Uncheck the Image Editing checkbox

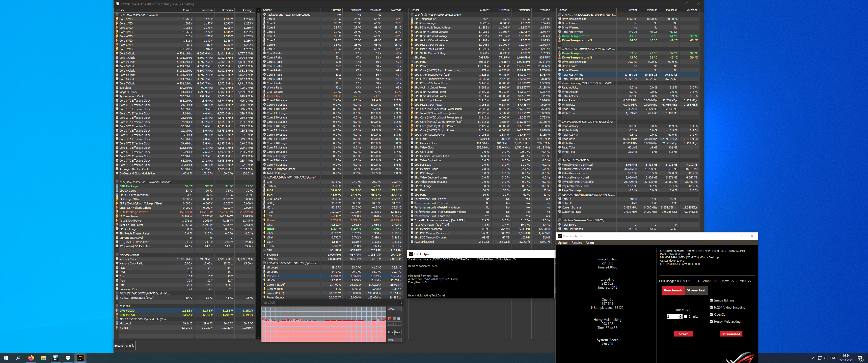[x=711, y=300]
